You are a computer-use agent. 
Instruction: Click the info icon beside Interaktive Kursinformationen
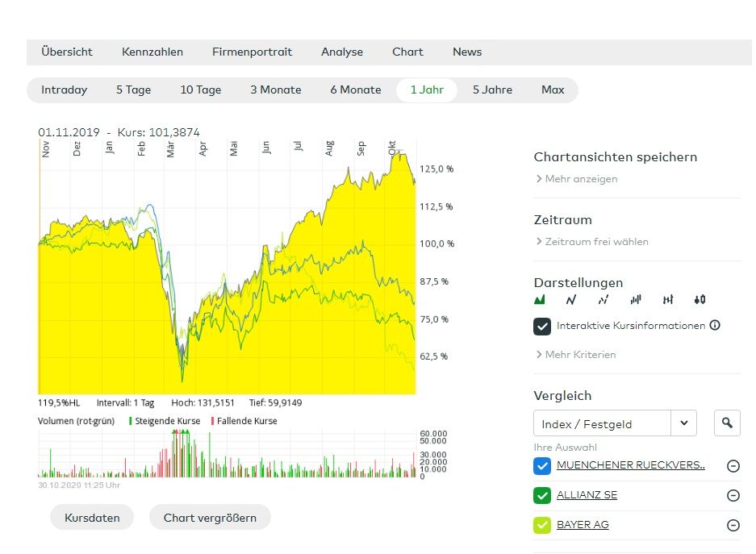click(714, 326)
